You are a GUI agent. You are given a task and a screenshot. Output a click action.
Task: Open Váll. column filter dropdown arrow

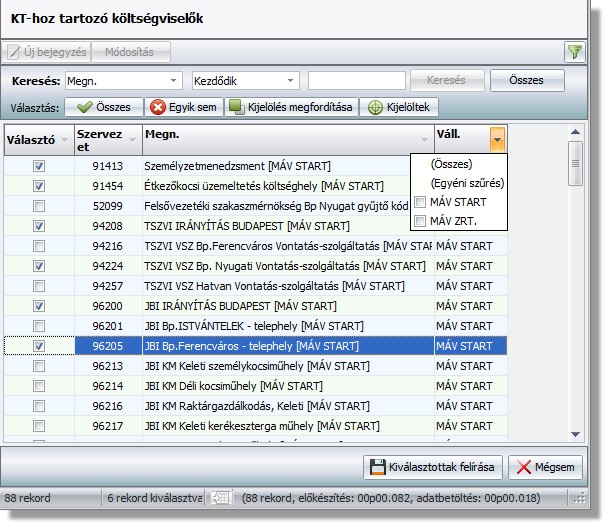(x=497, y=140)
